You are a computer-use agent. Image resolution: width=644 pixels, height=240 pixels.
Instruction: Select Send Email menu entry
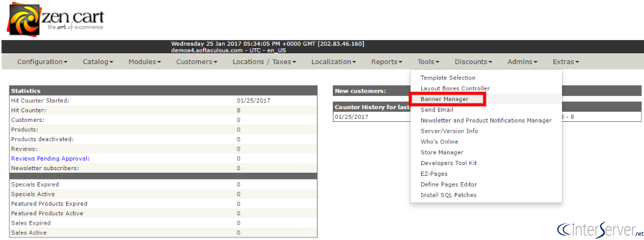tap(436, 110)
